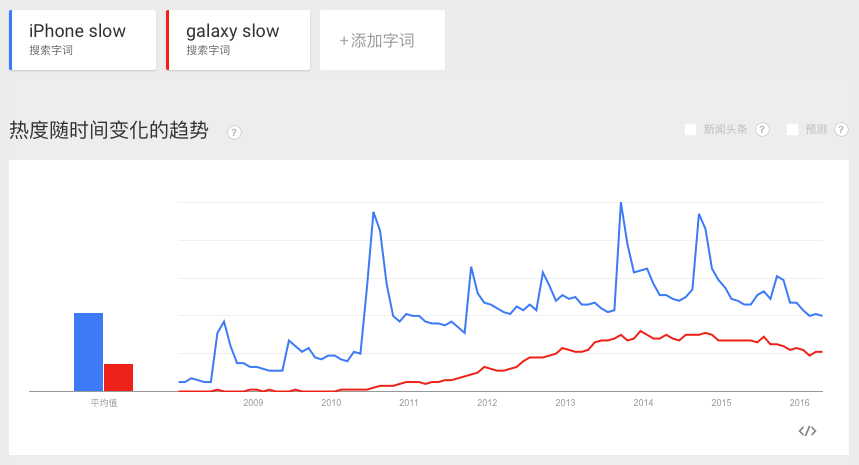Toggle the 预测 checkbox
859x465 pixels.
click(792, 130)
